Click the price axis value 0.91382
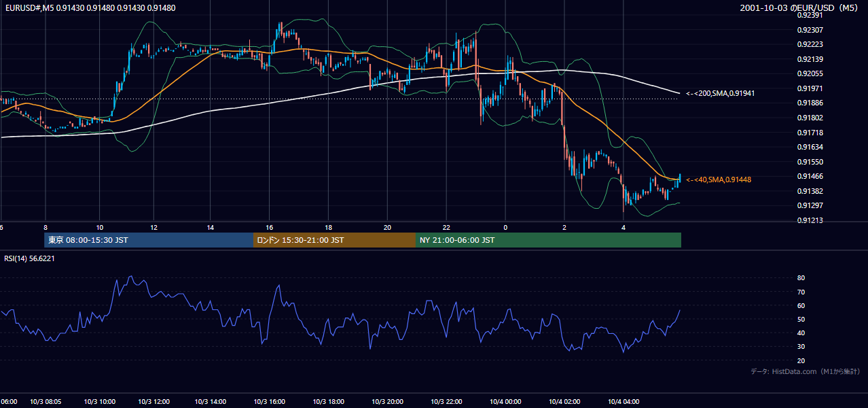The width and height of the screenshot is (868, 408). pyautogui.click(x=810, y=191)
